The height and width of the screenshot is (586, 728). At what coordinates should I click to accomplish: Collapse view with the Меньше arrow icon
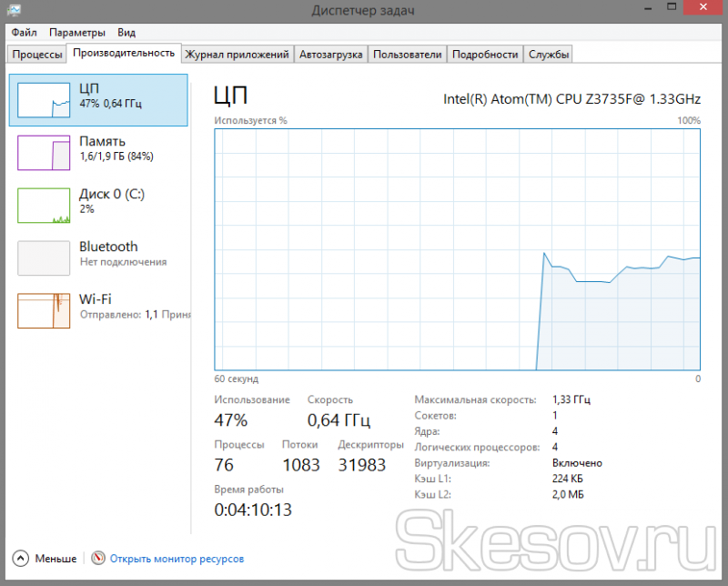click(21, 559)
